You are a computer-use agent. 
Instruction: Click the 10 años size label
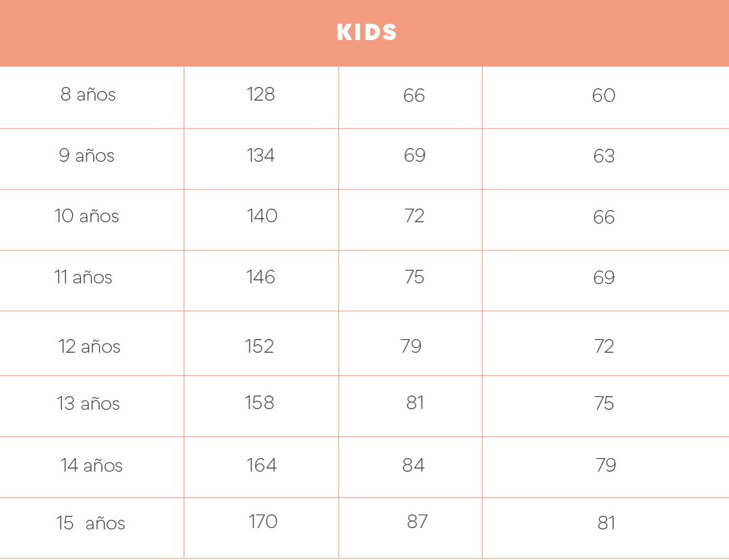pyautogui.click(x=86, y=216)
